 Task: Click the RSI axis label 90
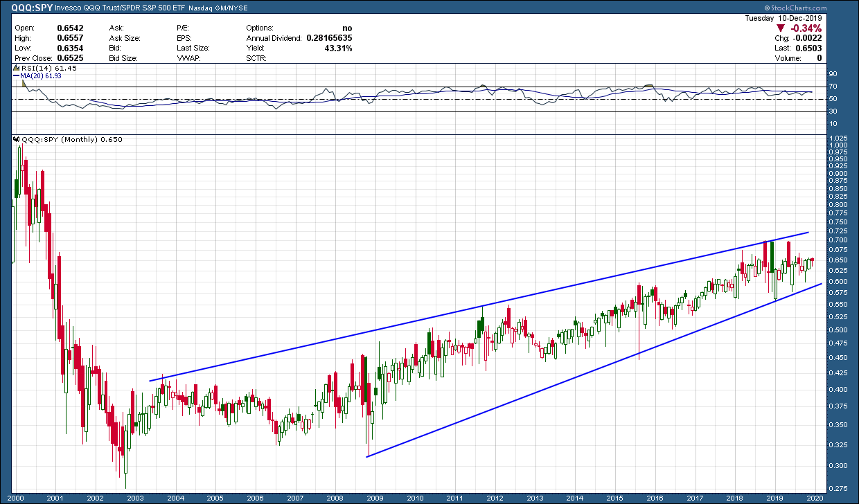(x=833, y=74)
